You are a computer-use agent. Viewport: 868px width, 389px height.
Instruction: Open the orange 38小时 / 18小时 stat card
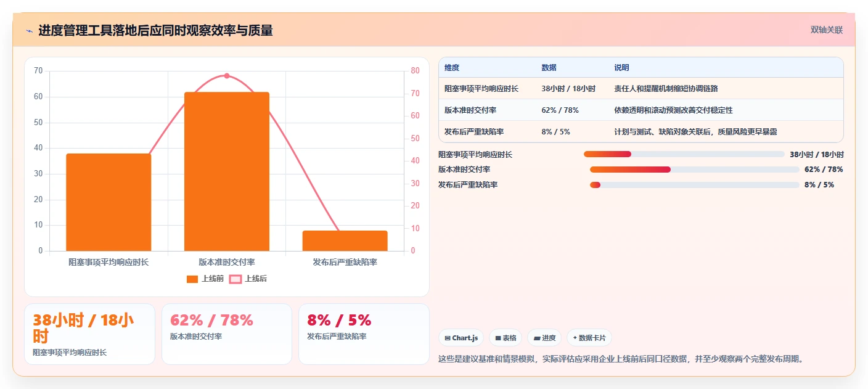tap(89, 334)
